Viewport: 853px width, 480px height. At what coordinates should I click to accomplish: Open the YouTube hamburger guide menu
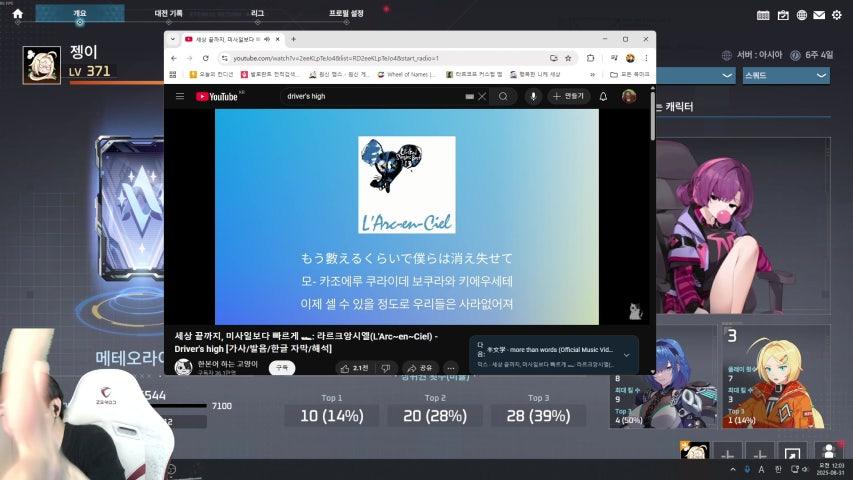click(x=180, y=96)
